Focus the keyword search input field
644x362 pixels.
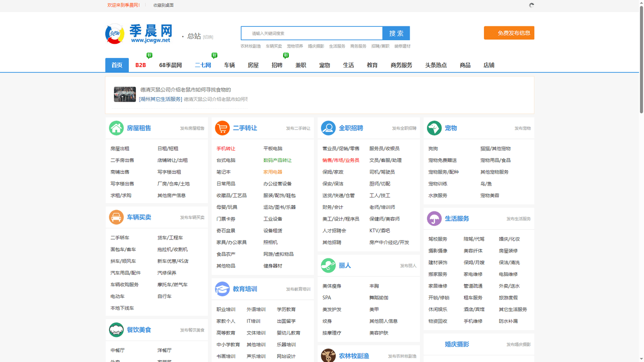pyautogui.click(x=312, y=33)
